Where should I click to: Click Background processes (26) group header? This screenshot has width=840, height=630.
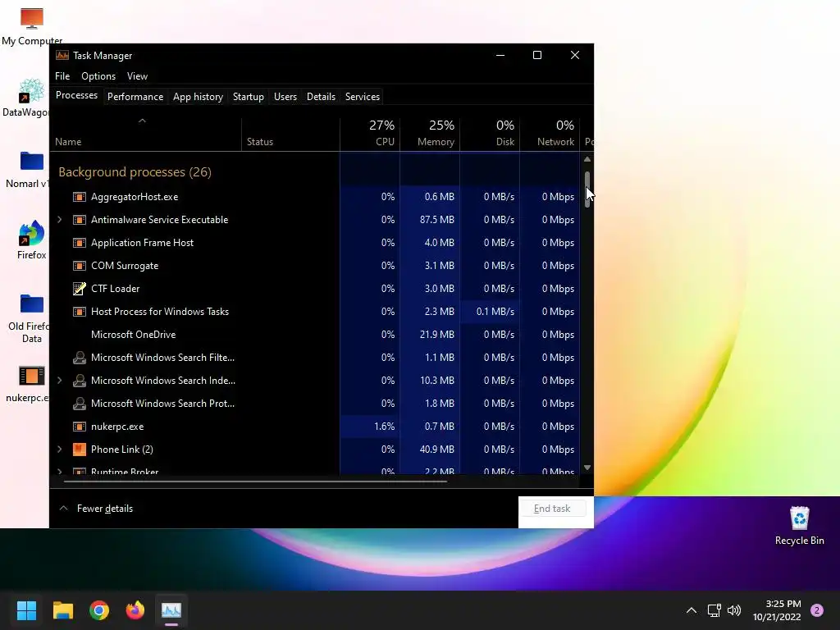(135, 172)
